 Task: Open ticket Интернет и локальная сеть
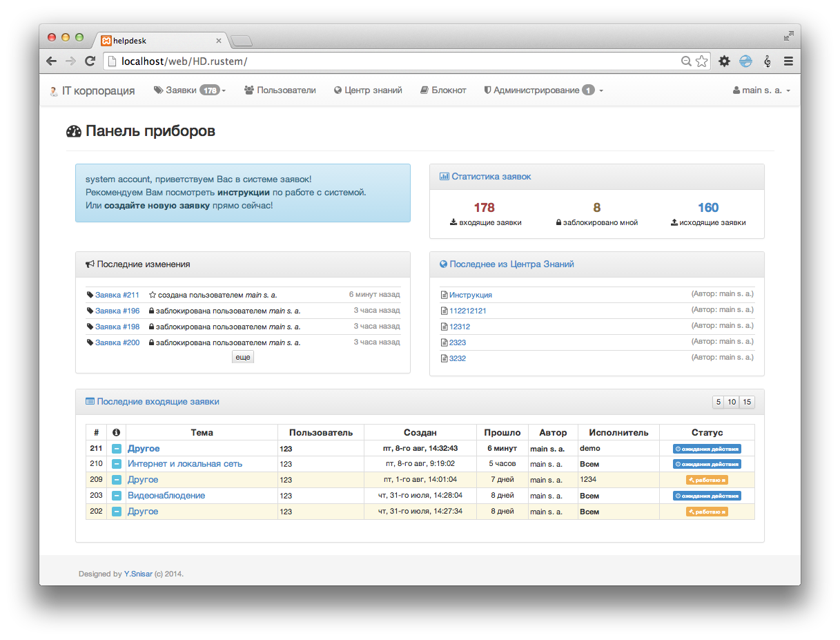(185, 464)
